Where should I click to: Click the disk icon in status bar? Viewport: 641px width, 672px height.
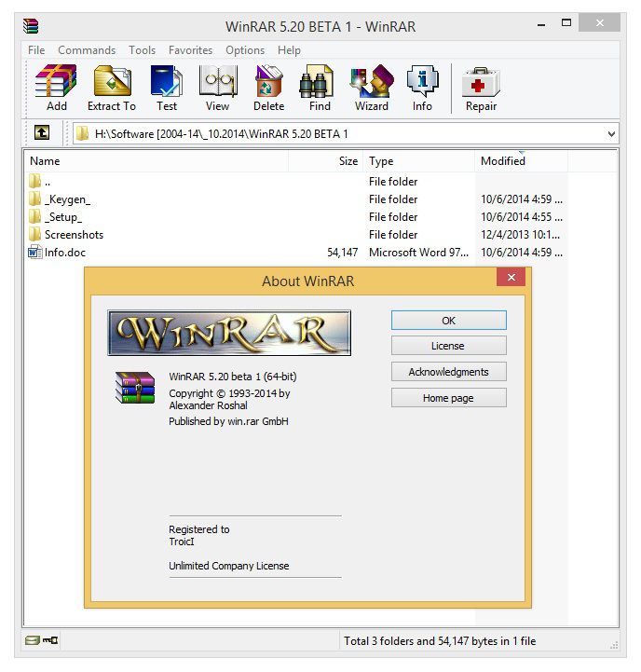click(x=32, y=640)
